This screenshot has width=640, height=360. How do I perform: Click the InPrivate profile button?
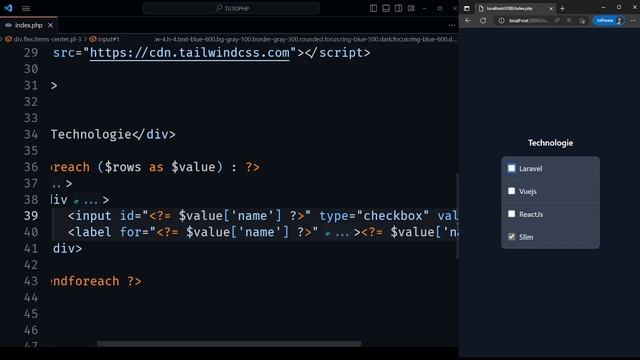[x=608, y=20]
